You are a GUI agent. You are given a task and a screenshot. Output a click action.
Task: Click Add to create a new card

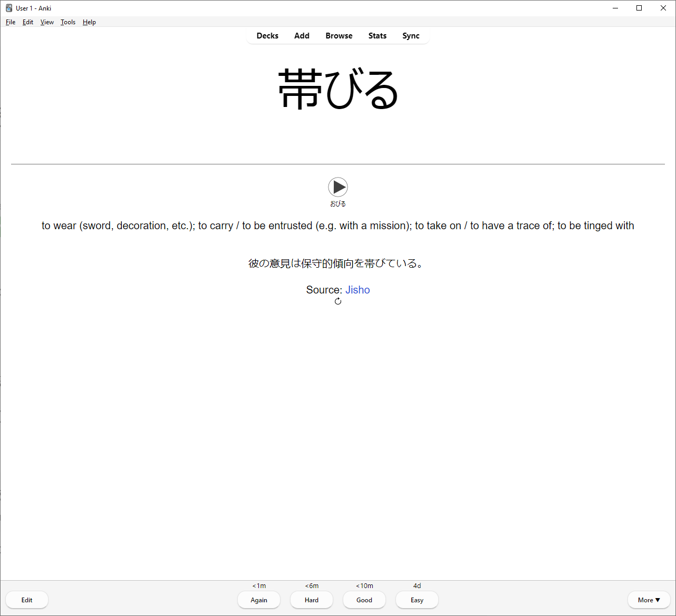(x=302, y=36)
